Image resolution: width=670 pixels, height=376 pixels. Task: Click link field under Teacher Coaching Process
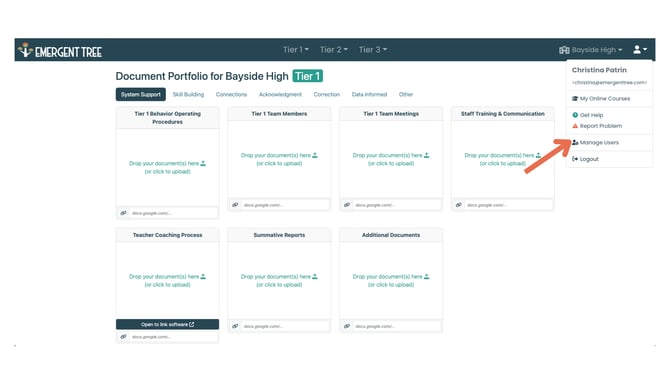click(x=173, y=337)
